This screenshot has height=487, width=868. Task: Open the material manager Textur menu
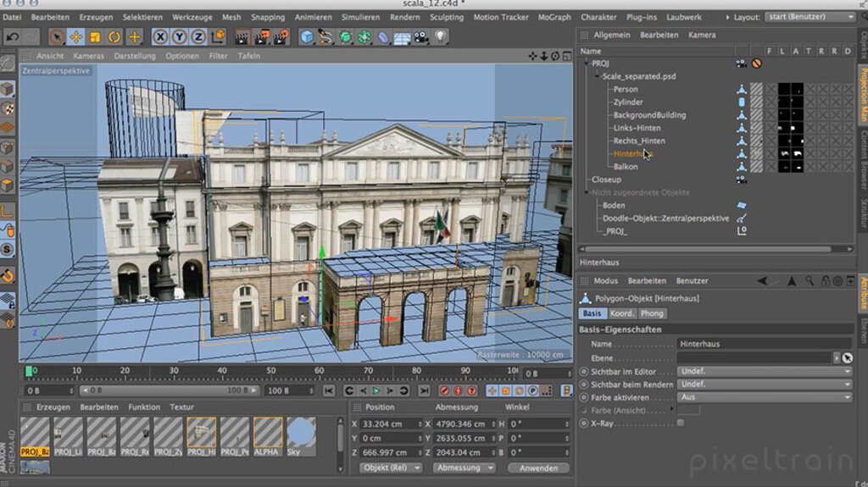[181, 407]
